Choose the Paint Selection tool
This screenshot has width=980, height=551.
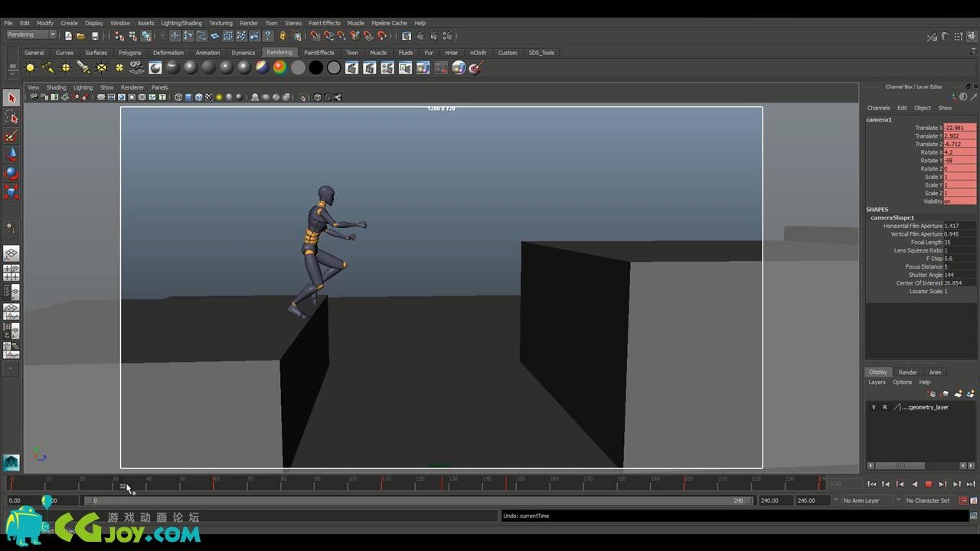click(11, 136)
